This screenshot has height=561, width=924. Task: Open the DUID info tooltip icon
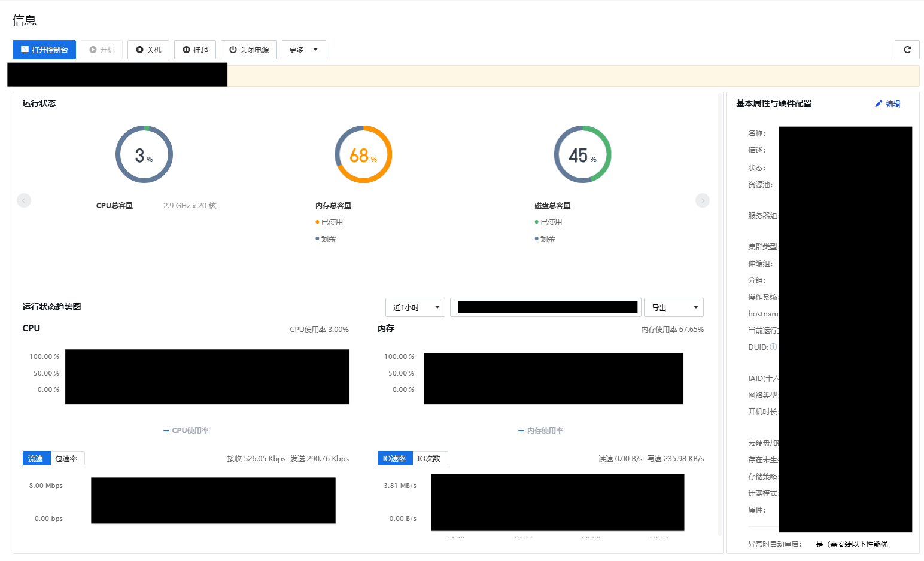[774, 347]
